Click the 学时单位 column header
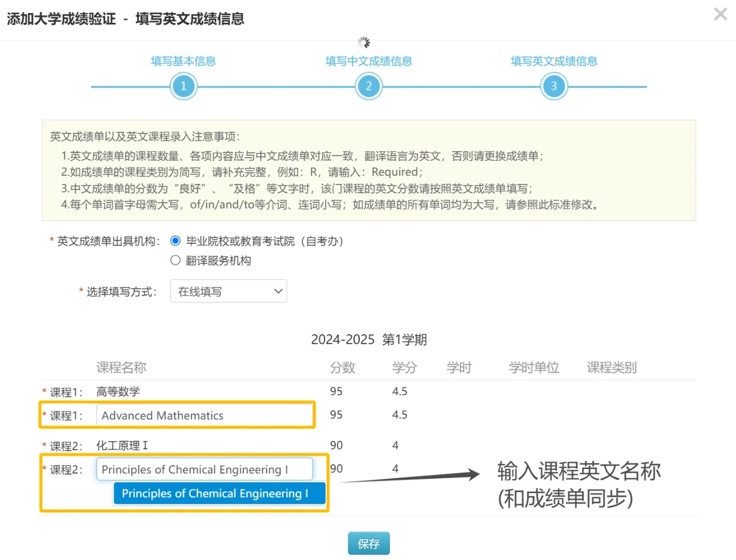This screenshot has width=736, height=560. (534, 367)
